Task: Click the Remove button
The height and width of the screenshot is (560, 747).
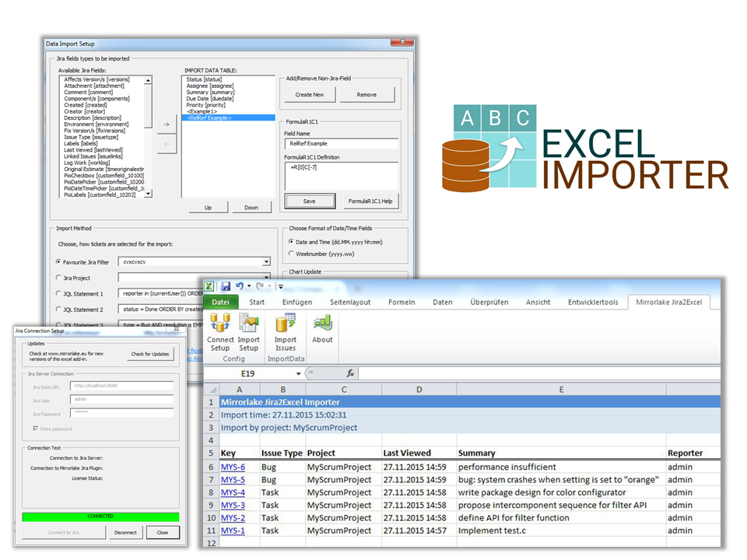Action: (366, 95)
